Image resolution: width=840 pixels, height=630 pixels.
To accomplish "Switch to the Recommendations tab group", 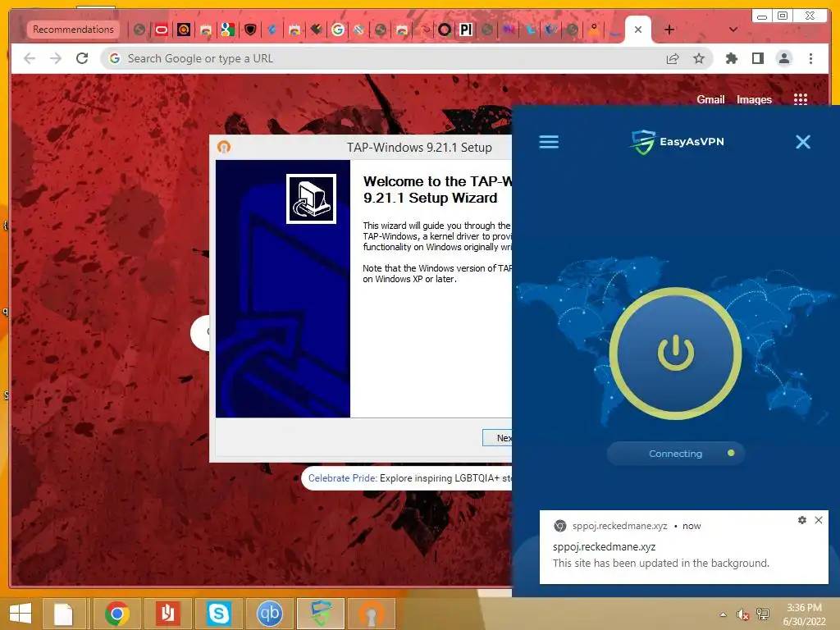I will click(x=73, y=29).
